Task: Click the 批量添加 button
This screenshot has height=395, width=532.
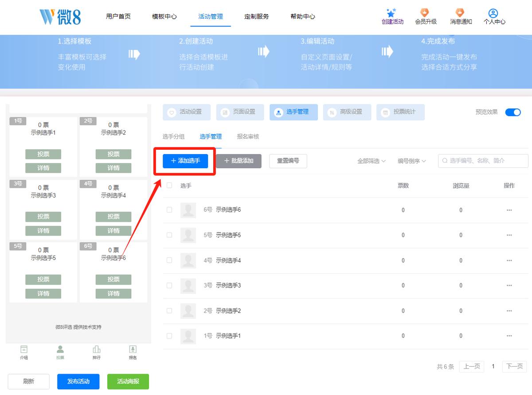Action: (x=239, y=161)
